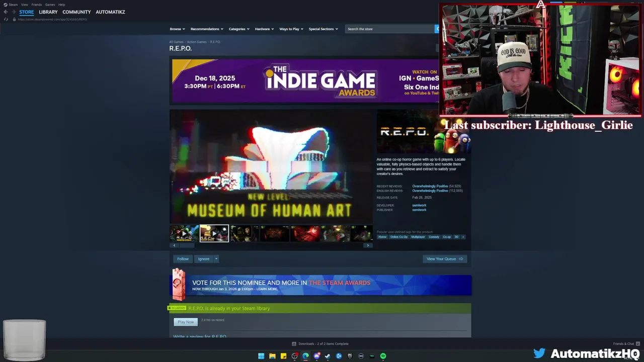Reload the store page via refresh icon
Image resolution: width=644 pixels, height=362 pixels.
click(x=6, y=19)
